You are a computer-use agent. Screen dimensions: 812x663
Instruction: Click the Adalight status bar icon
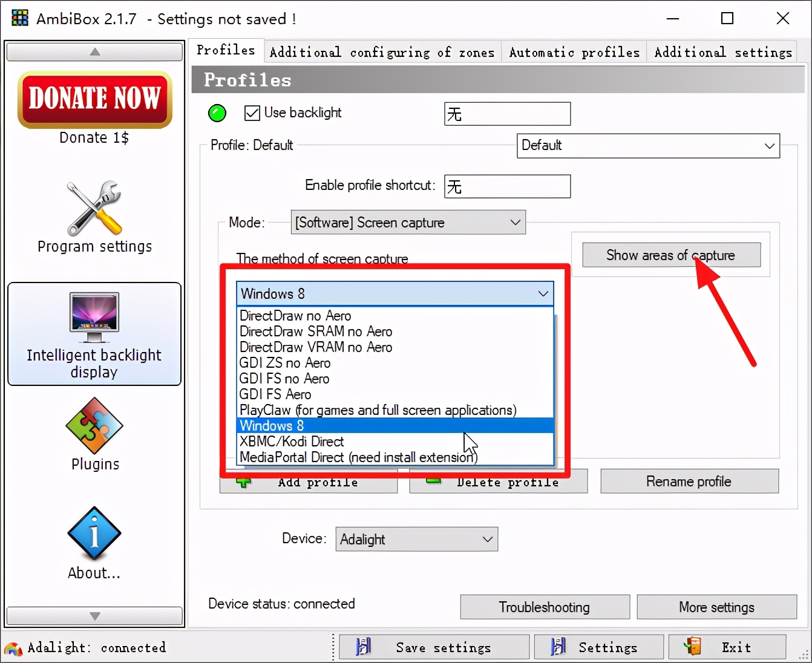[13, 648]
